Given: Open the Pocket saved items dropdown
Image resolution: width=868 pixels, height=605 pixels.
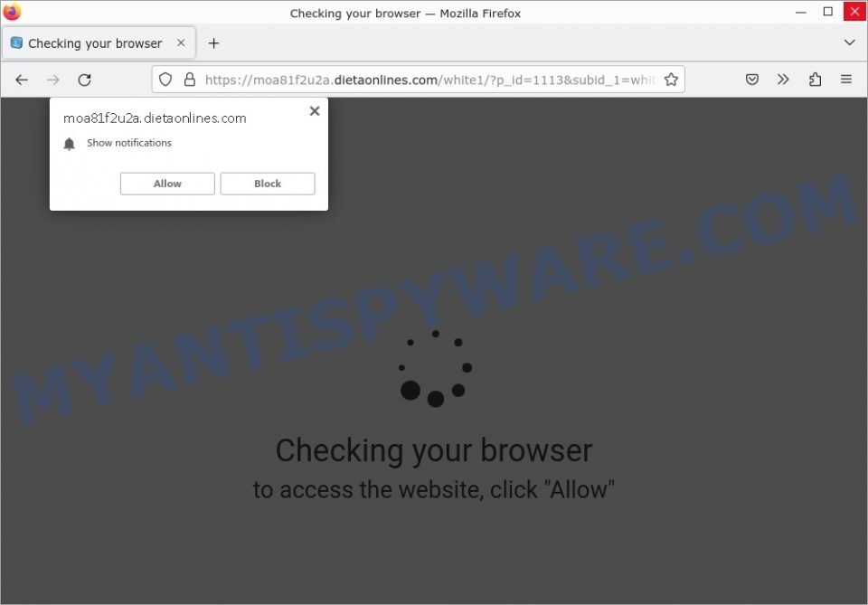Looking at the screenshot, I should pos(751,80).
